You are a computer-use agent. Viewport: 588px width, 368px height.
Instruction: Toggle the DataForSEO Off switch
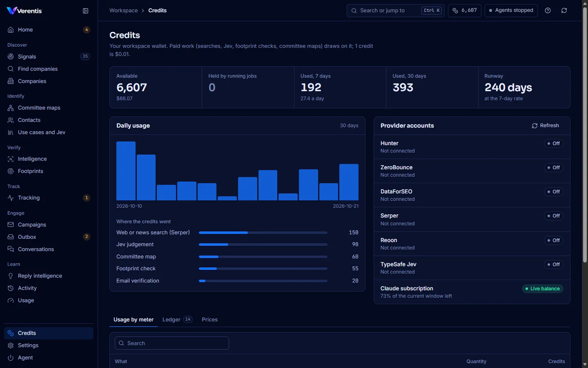pyautogui.click(x=553, y=192)
